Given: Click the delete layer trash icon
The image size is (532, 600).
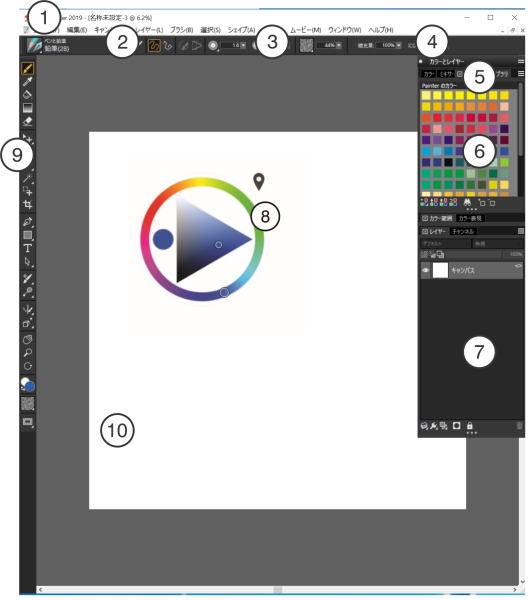Looking at the screenshot, I should click(x=519, y=426).
